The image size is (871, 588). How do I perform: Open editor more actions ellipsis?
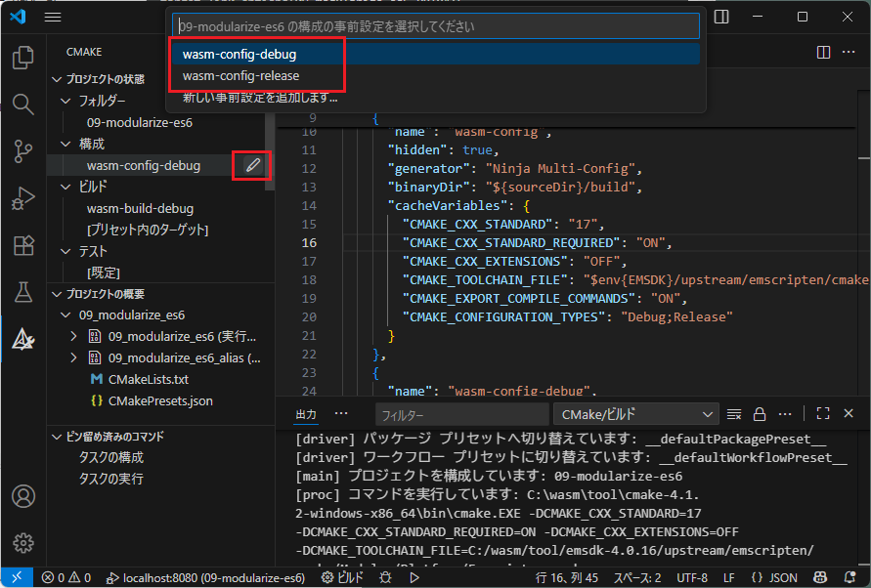point(849,52)
